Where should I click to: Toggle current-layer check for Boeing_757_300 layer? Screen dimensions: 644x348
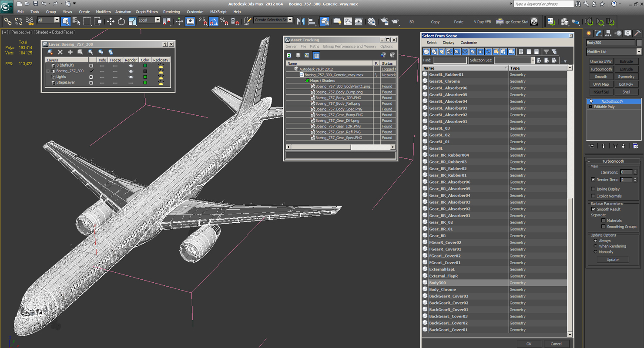tap(91, 71)
